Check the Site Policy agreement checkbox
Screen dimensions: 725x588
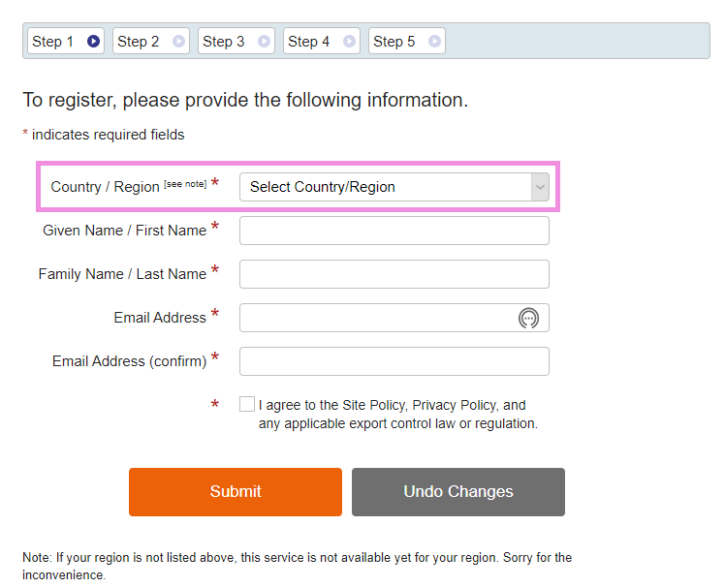[247, 405]
